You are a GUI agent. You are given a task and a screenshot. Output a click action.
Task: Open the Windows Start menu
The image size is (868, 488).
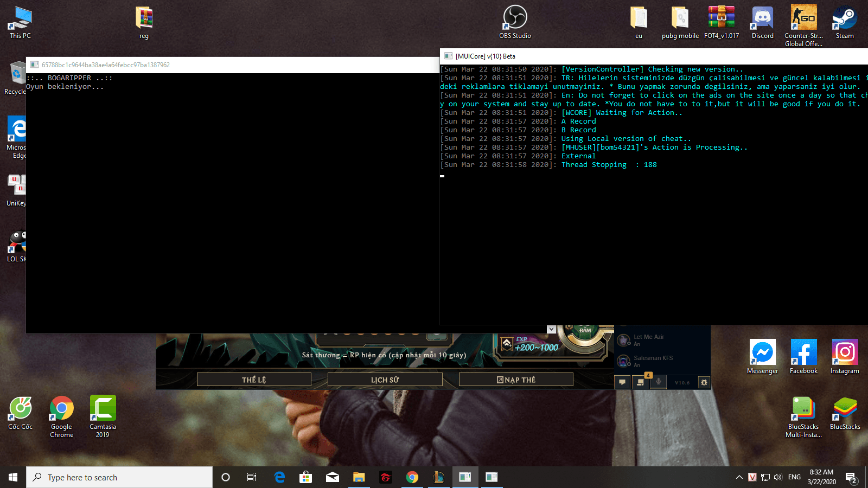point(13,477)
